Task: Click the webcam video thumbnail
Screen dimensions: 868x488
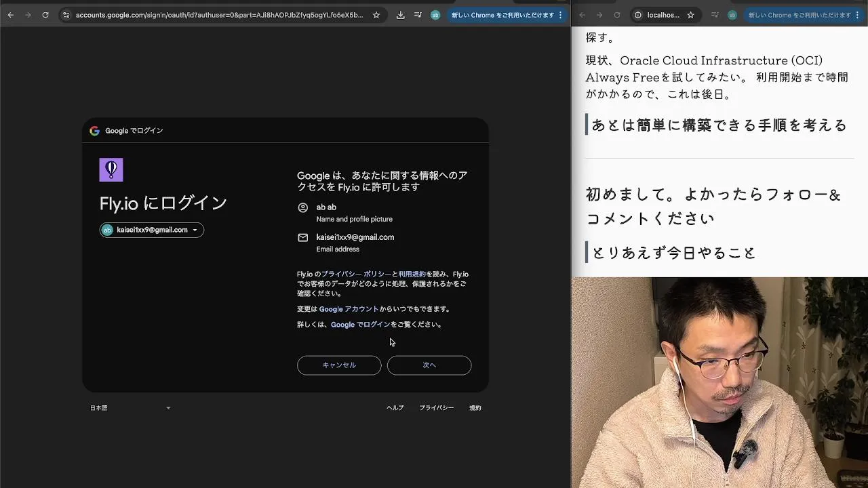Action: click(719, 383)
